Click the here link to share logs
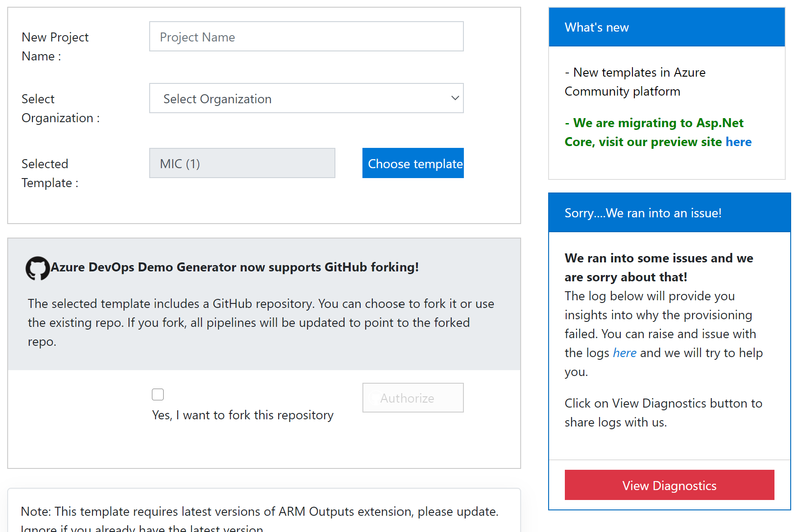This screenshot has width=797, height=532. tap(624, 353)
